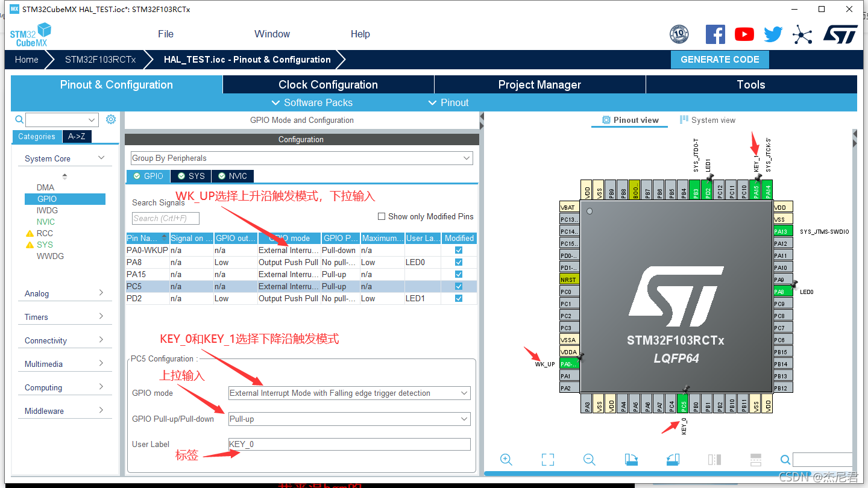Click the pin search magnifier icon
Viewport: 868px width, 488px height.
click(x=785, y=460)
